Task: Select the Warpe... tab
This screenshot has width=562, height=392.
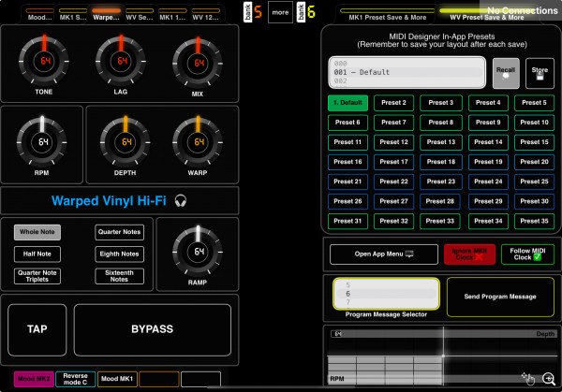Action: tap(106, 14)
